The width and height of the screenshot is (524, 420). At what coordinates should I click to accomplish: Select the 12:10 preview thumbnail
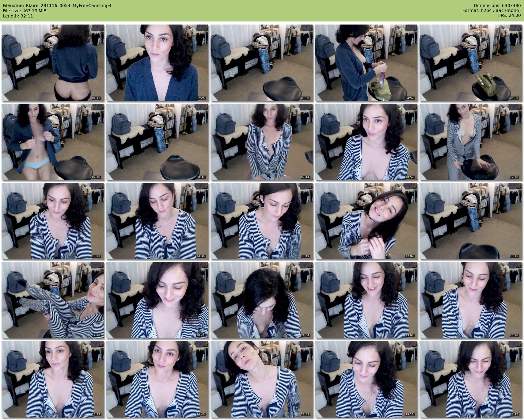pyautogui.click(x=471, y=142)
